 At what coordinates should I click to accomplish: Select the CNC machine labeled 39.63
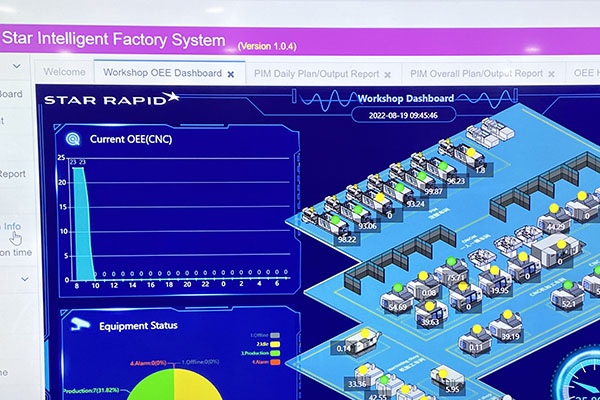429,316
